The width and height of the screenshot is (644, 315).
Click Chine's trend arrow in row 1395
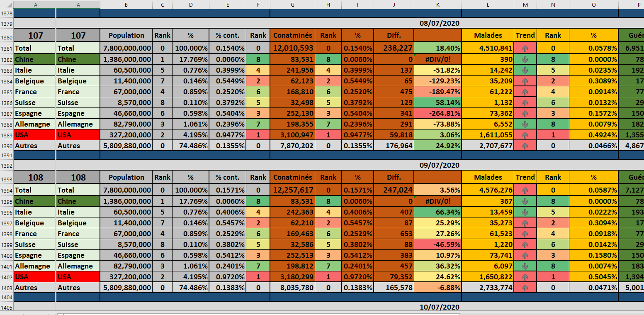(x=525, y=201)
